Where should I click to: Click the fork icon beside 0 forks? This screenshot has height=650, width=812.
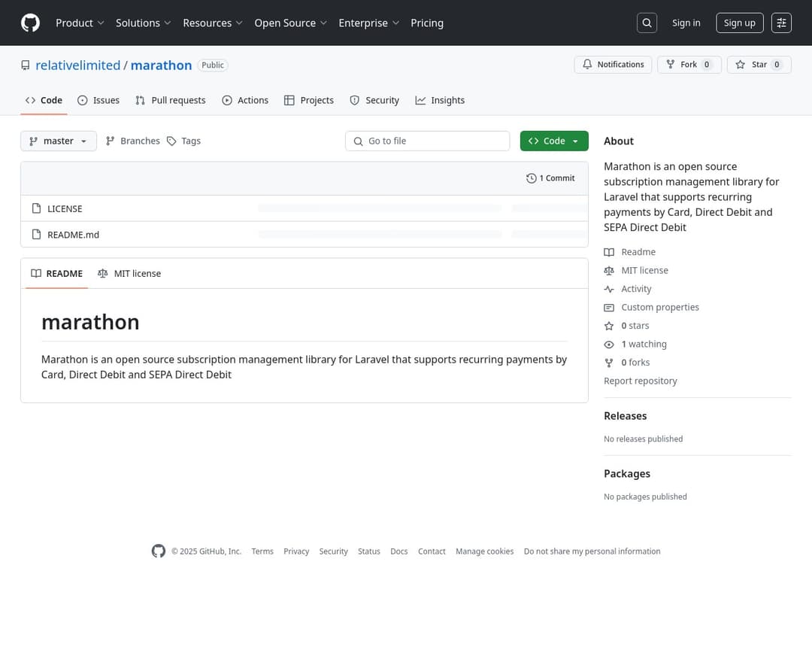(609, 363)
